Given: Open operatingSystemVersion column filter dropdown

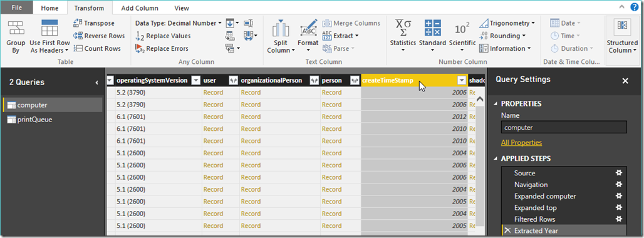Looking at the screenshot, I should [x=196, y=80].
